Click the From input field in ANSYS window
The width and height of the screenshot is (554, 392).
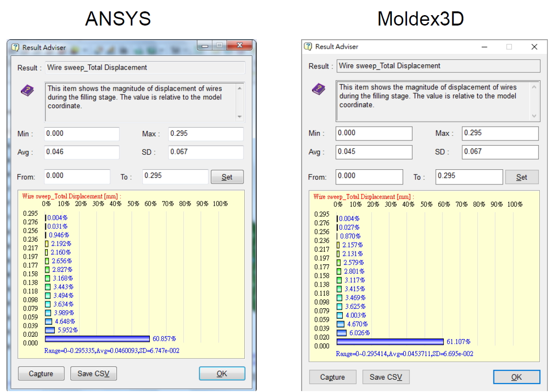pos(77,176)
